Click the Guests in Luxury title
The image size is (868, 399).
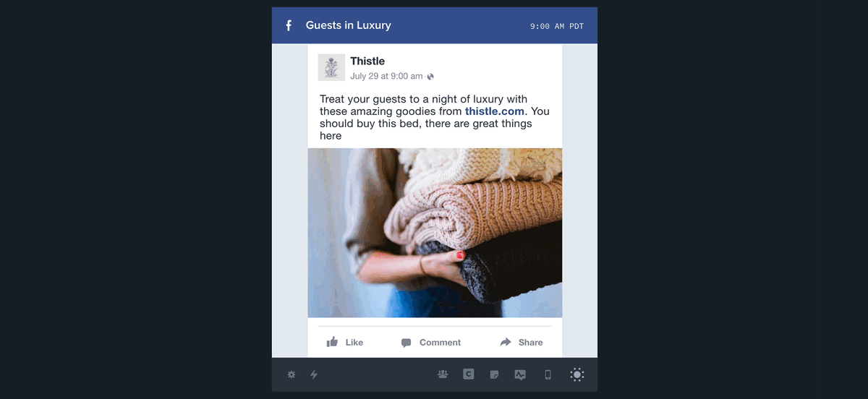pos(348,25)
